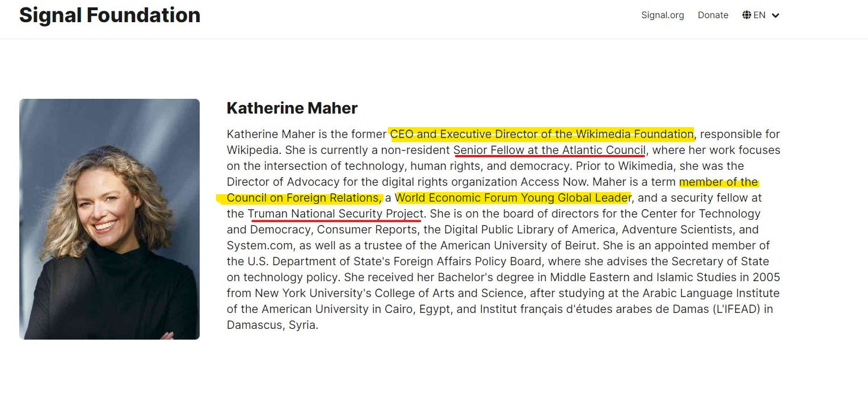The width and height of the screenshot is (868, 393).
Task: Click highlighted Wikimedia Foundation CEO text
Action: click(x=542, y=134)
